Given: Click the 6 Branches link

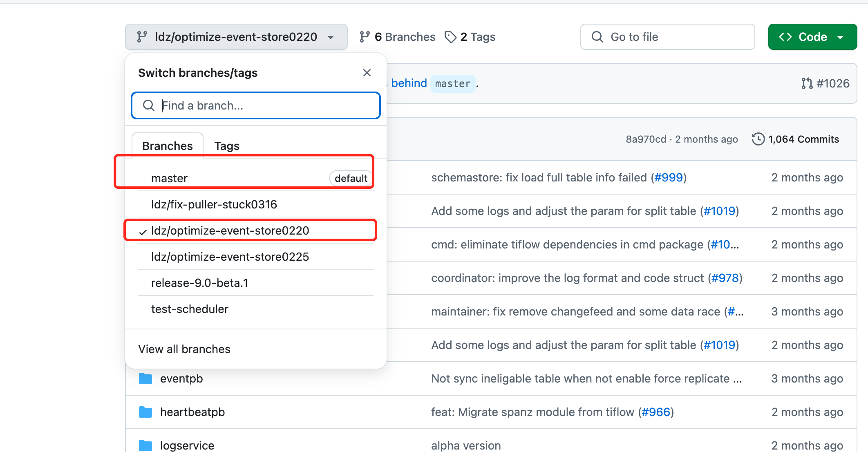Looking at the screenshot, I should (397, 37).
